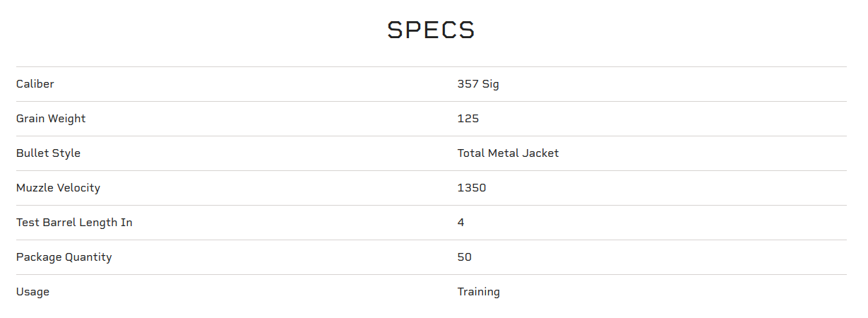The image size is (868, 318).
Task: Select the Total Metal Jacket value
Action: coord(508,153)
